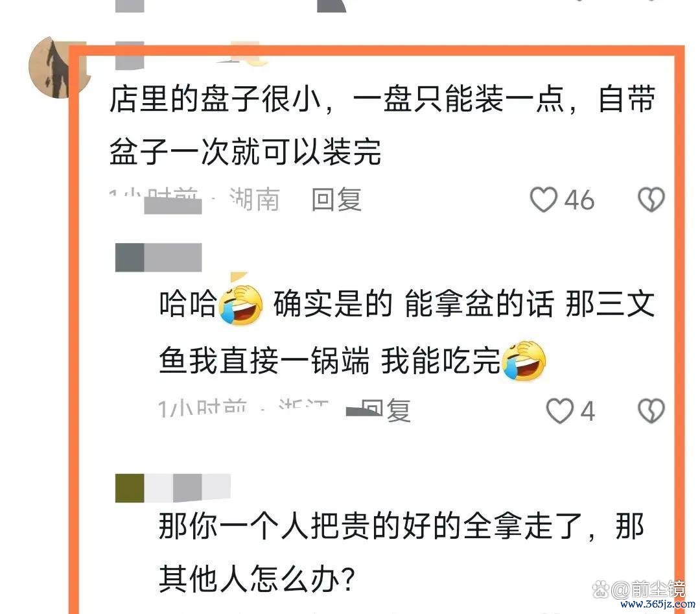This screenshot has width=700, height=614.
Task: Tap the heart icon showing 4 likes
Action: pos(560,410)
